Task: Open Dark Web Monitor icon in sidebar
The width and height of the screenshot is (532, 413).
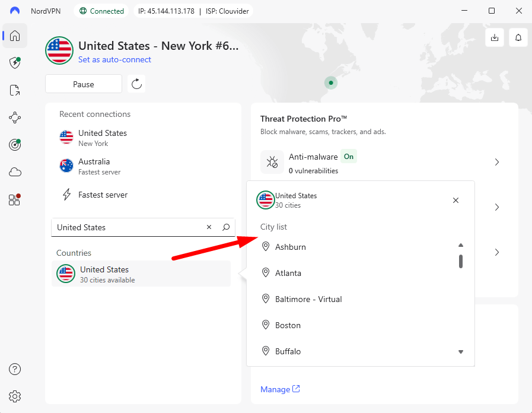Action: [14, 90]
